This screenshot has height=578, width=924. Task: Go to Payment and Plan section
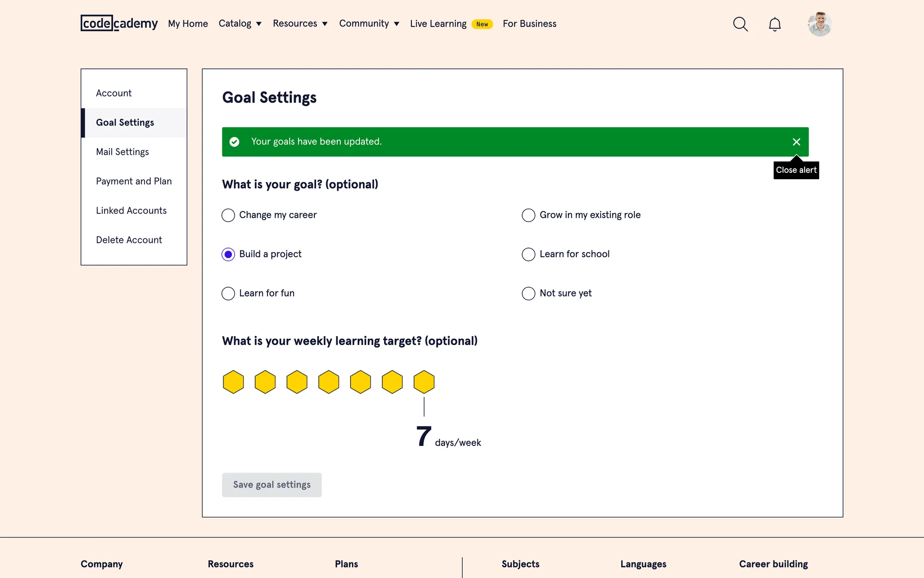[134, 181]
